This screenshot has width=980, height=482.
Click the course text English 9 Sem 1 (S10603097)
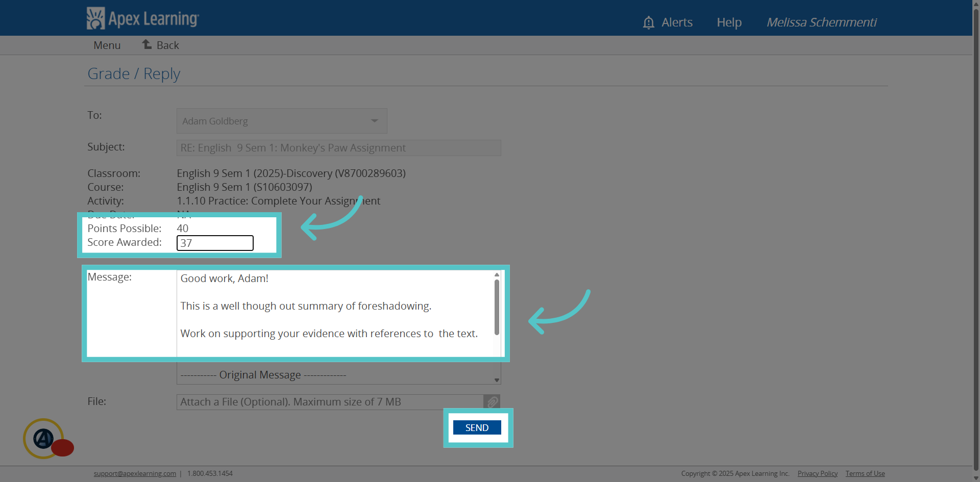pyautogui.click(x=244, y=187)
